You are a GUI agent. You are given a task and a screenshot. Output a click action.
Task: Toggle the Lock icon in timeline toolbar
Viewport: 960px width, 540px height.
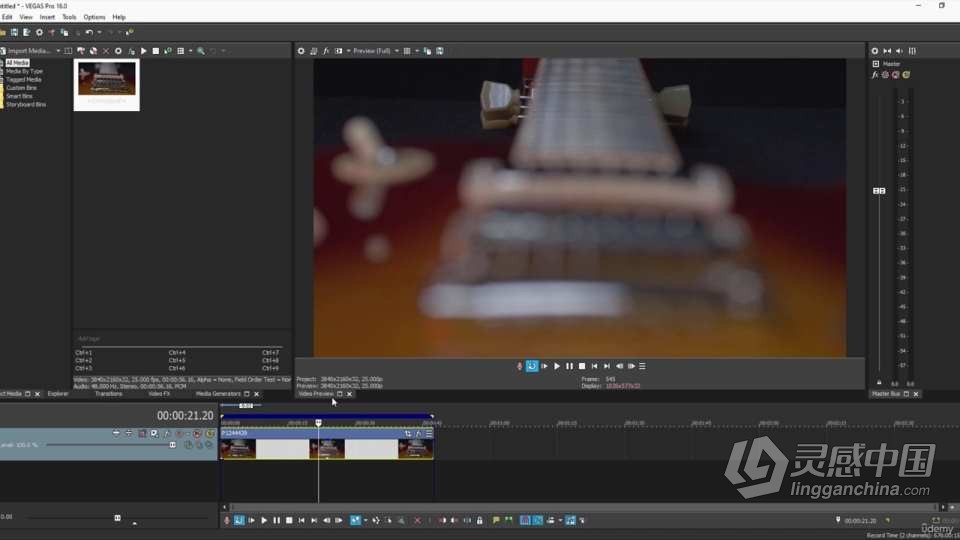(x=480, y=520)
